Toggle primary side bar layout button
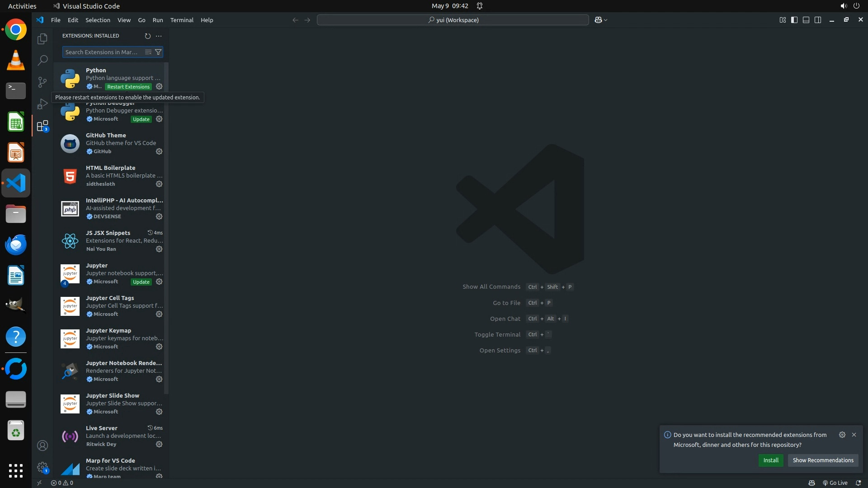Image resolution: width=868 pixels, height=488 pixels. [794, 20]
